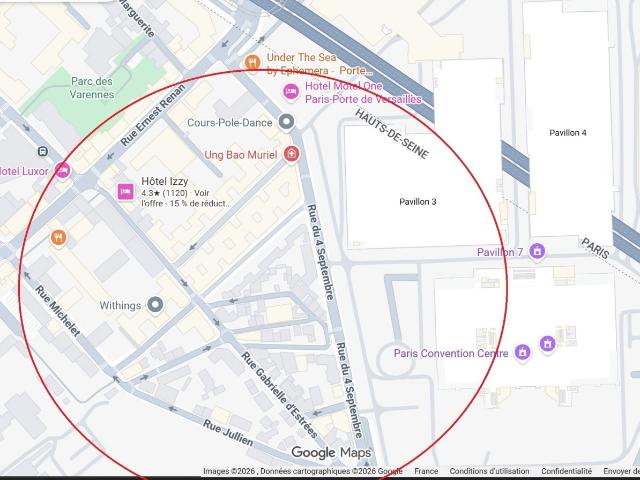This screenshot has height=480, width=640.
Task: Select the Withings location marker
Action: pyautogui.click(x=155, y=304)
